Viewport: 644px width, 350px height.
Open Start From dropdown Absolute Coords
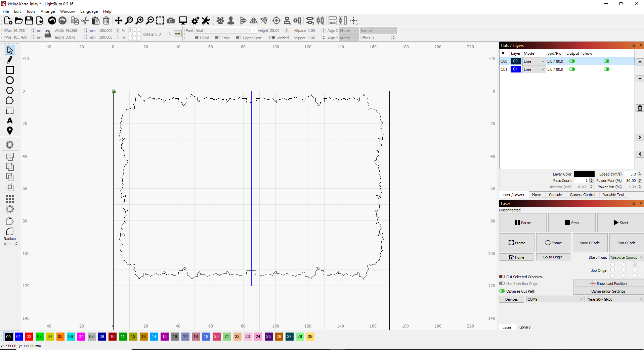pos(627,257)
